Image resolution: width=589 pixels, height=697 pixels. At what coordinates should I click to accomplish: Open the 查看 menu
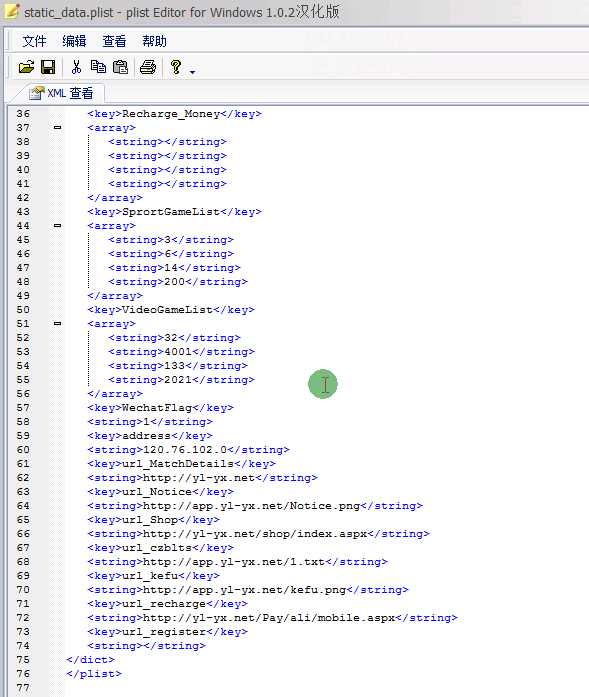114,41
